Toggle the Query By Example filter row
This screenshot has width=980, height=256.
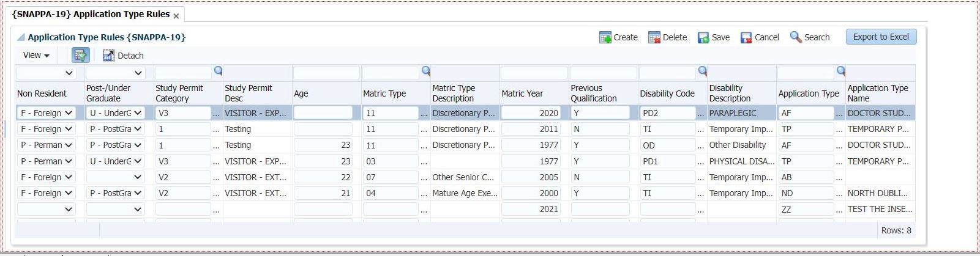coord(80,56)
